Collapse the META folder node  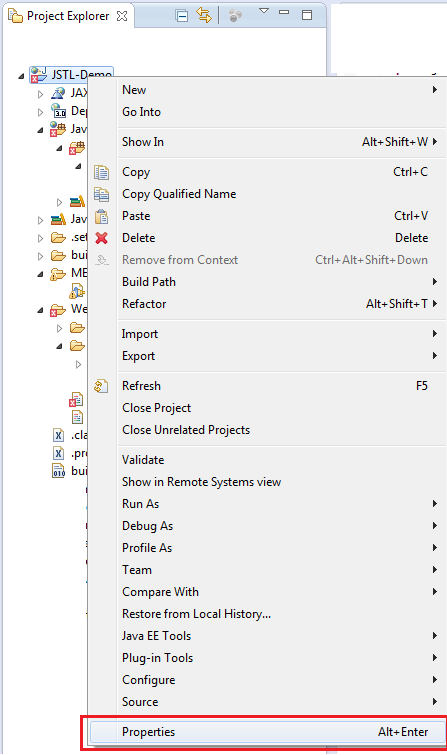click(x=40, y=274)
